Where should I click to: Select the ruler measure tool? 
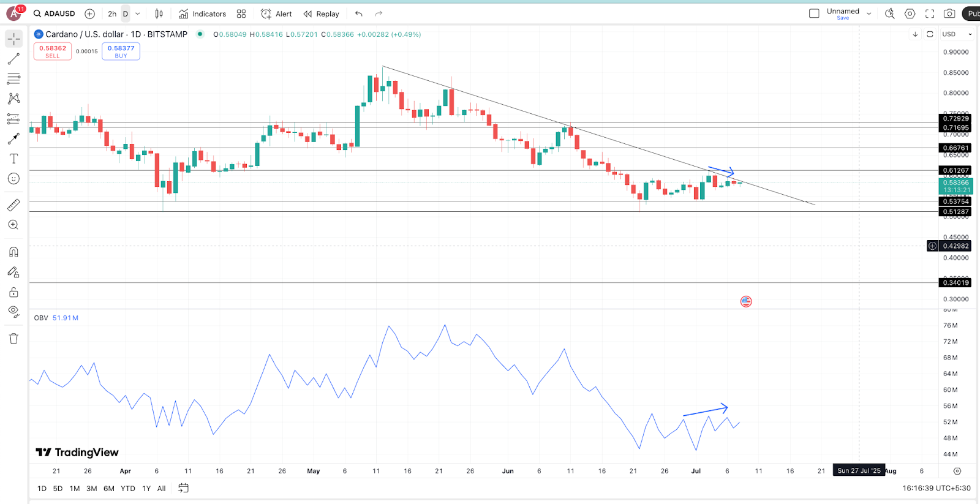13,205
